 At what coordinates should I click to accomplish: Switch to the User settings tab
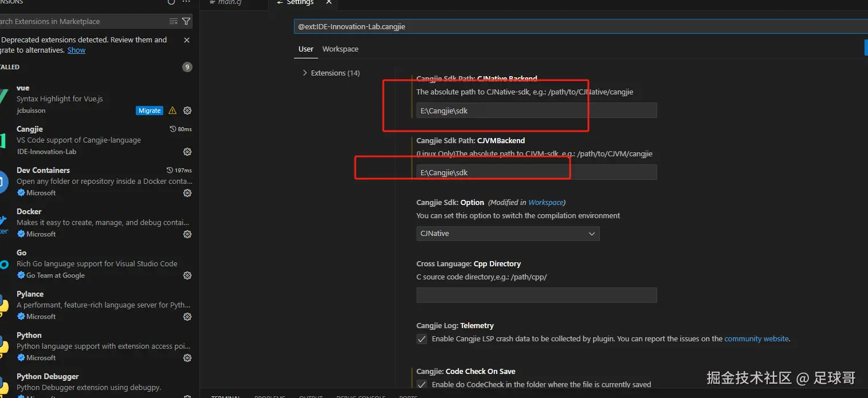306,49
